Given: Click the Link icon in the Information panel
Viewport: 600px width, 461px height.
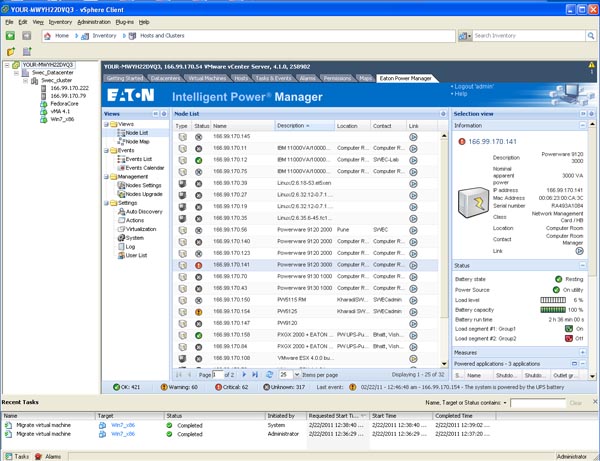Looking at the screenshot, I should 579,251.
